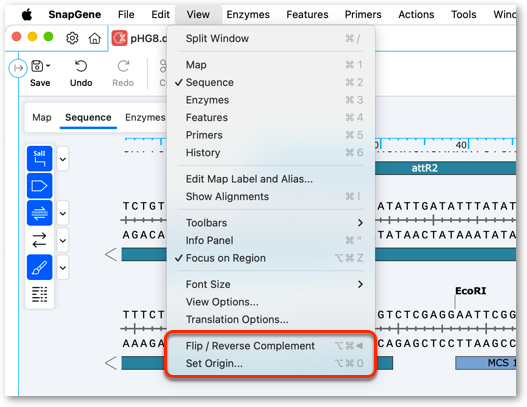Switch to the Enzymes tab
Screen dimensions: 527x407
point(145,117)
